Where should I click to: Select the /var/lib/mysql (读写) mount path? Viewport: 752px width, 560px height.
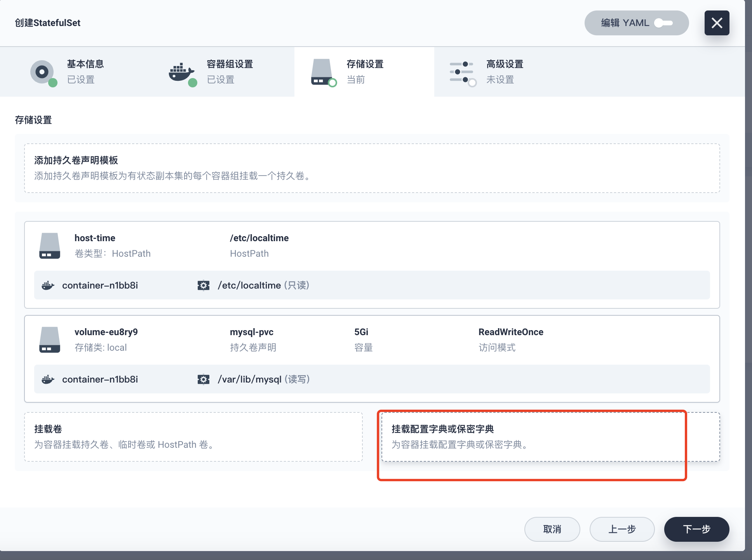pyautogui.click(x=264, y=379)
